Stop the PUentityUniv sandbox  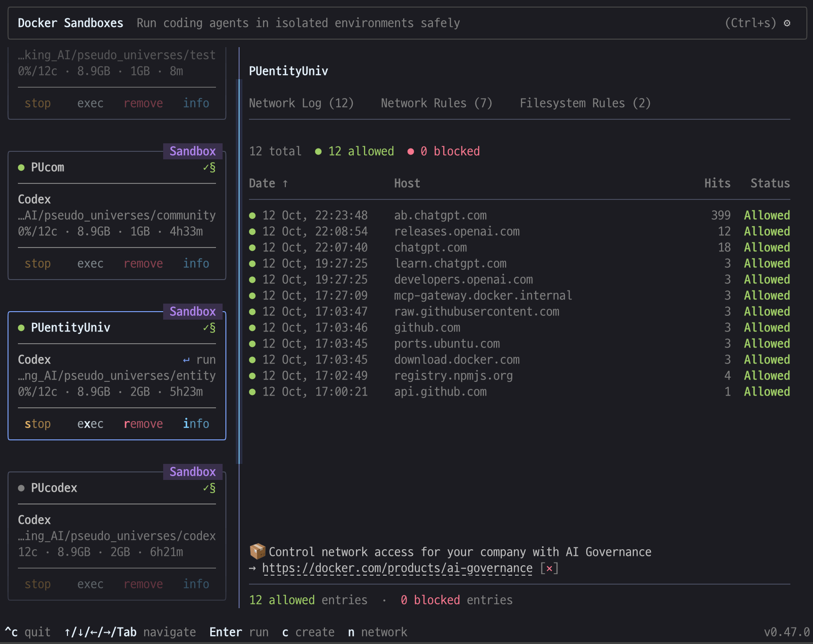tap(38, 424)
